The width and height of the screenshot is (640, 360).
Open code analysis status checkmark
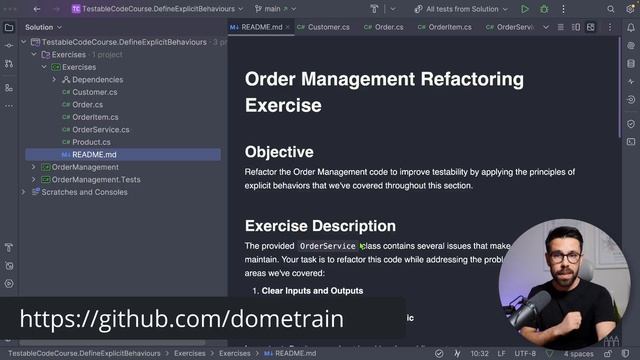coord(439,353)
